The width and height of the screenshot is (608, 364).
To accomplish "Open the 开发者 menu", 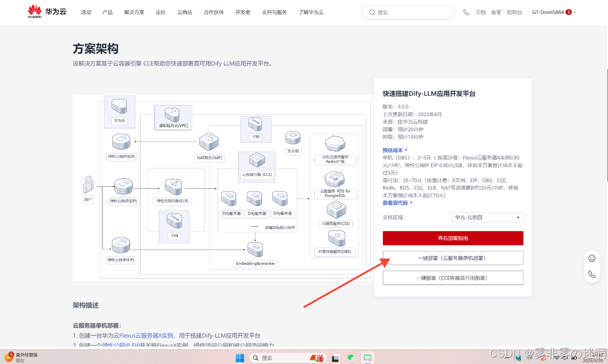I will (x=243, y=12).
